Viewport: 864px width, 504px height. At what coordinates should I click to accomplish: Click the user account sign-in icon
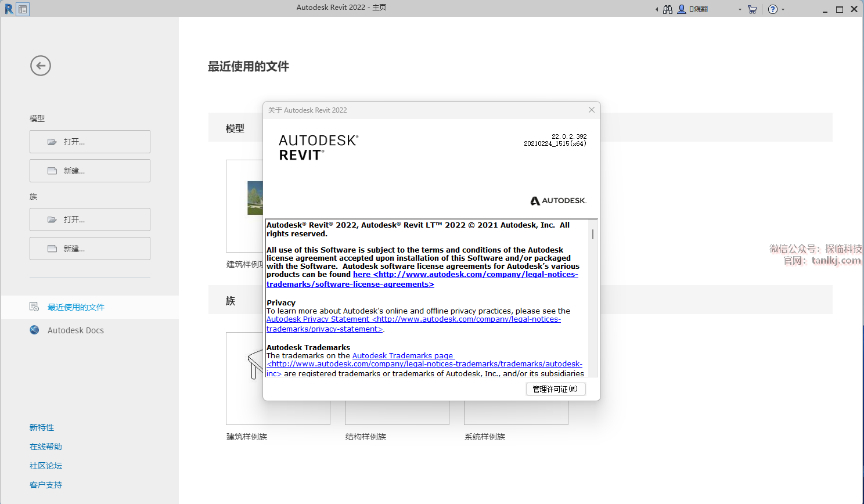click(x=682, y=9)
